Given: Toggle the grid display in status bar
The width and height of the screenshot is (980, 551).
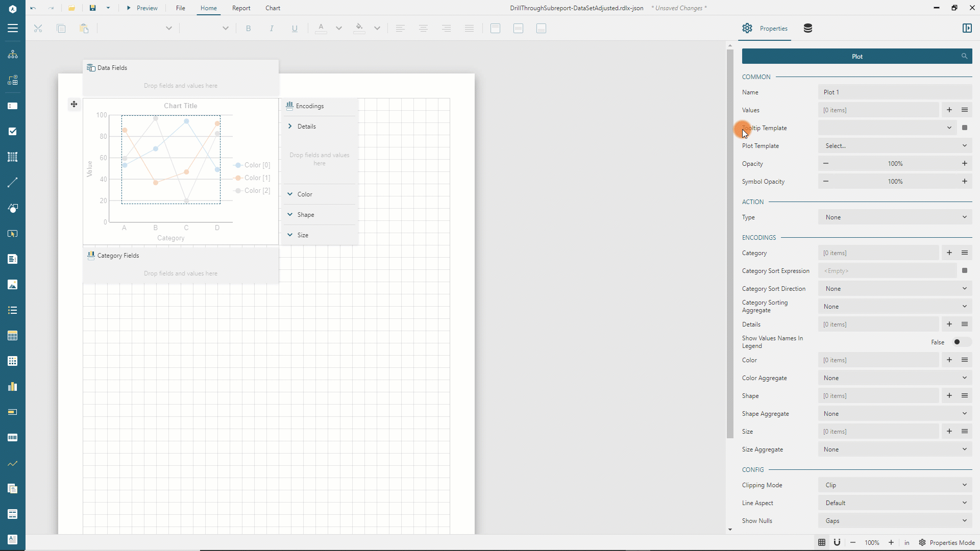Looking at the screenshot, I should click(822, 543).
